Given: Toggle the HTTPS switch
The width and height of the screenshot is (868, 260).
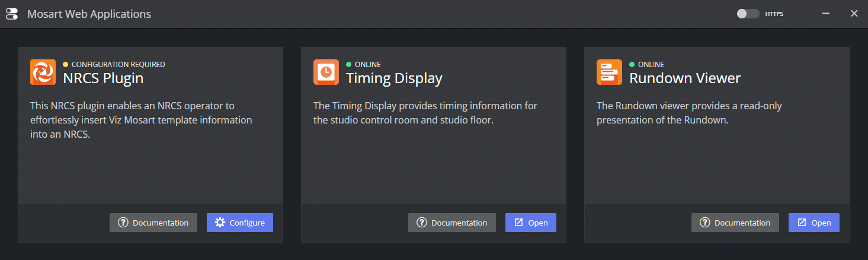Looking at the screenshot, I should click(748, 14).
